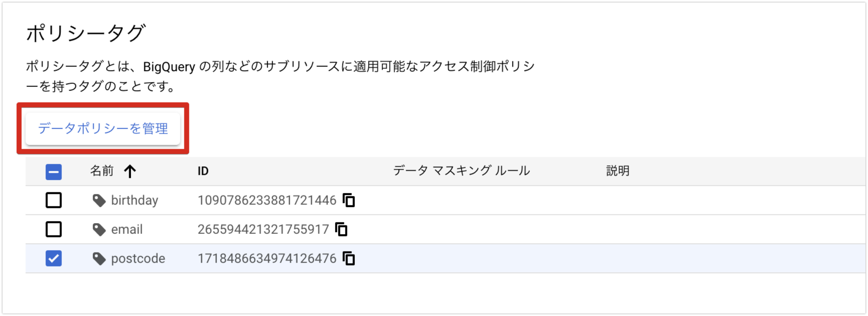Image resolution: width=868 pixels, height=316 pixels.
Task: Click the tag icon beside postcode
Action: 99,258
